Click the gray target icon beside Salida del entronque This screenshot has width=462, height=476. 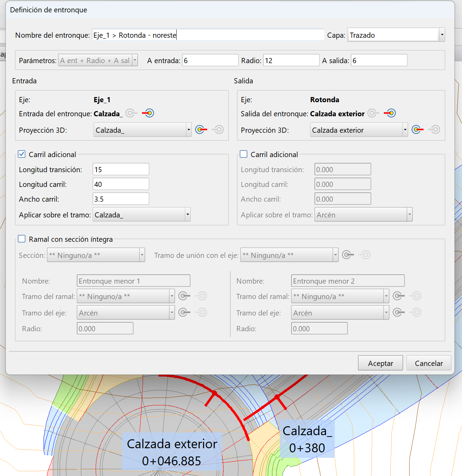pyautogui.click(x=373, y=113)
